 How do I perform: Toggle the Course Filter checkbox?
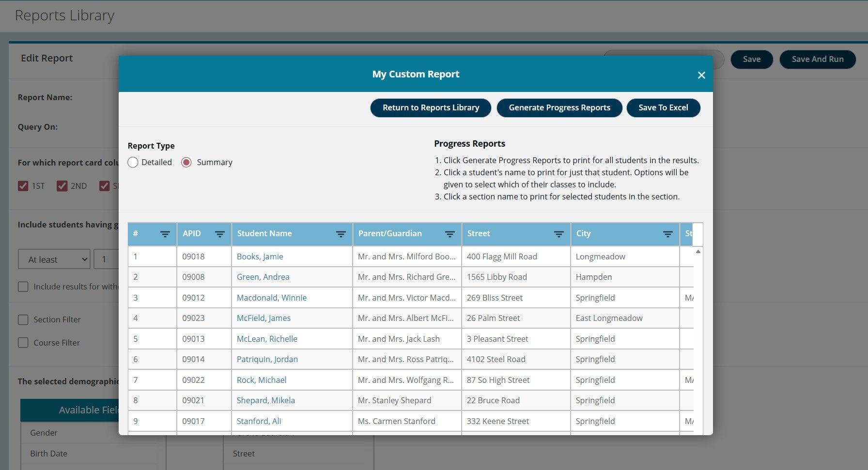(23, 342)
